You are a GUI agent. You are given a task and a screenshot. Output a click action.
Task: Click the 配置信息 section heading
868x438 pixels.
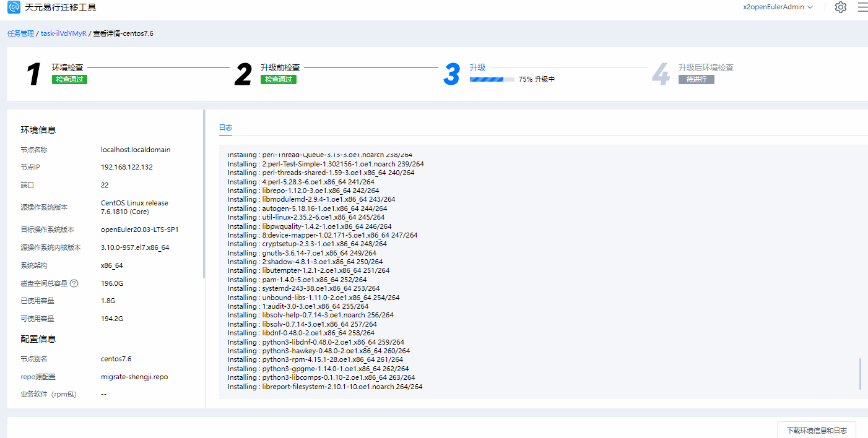(x=38, y=339)
